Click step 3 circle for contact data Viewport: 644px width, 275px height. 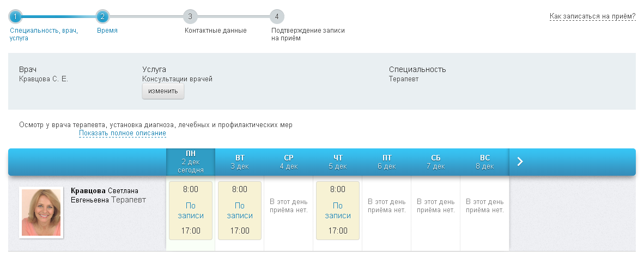(190, 16)
